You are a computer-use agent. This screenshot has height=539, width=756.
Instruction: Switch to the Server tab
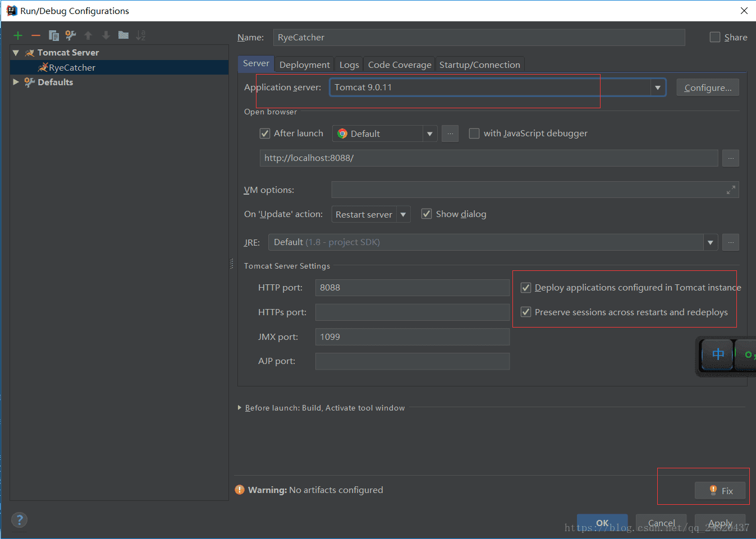click(256, 63)
